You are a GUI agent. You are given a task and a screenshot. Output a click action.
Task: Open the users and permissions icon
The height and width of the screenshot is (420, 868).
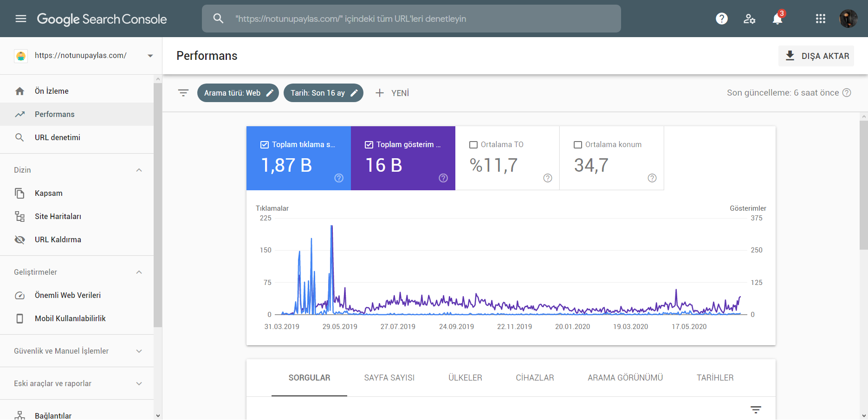tap(750, 19)
